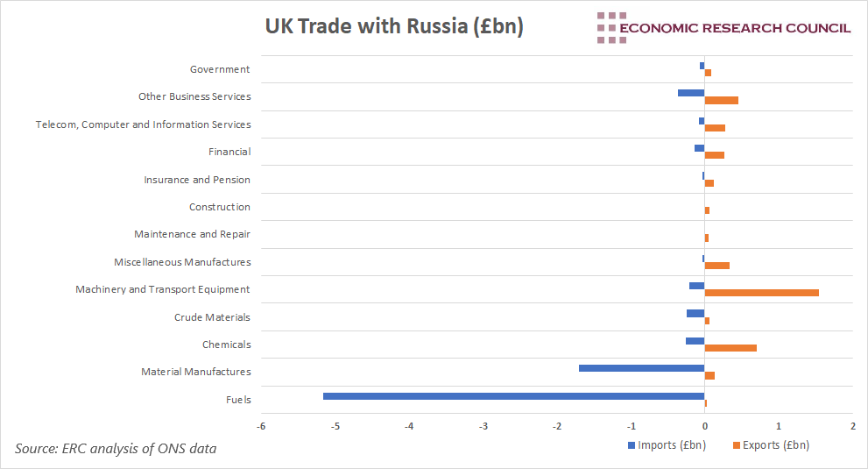Screen dimensions: 868x469
Task: Click the Fuels imports bar
Action: [x=513, y=396]
